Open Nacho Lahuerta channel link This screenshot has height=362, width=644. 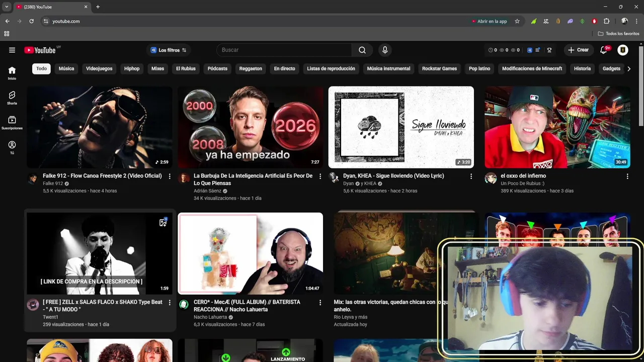210,317
